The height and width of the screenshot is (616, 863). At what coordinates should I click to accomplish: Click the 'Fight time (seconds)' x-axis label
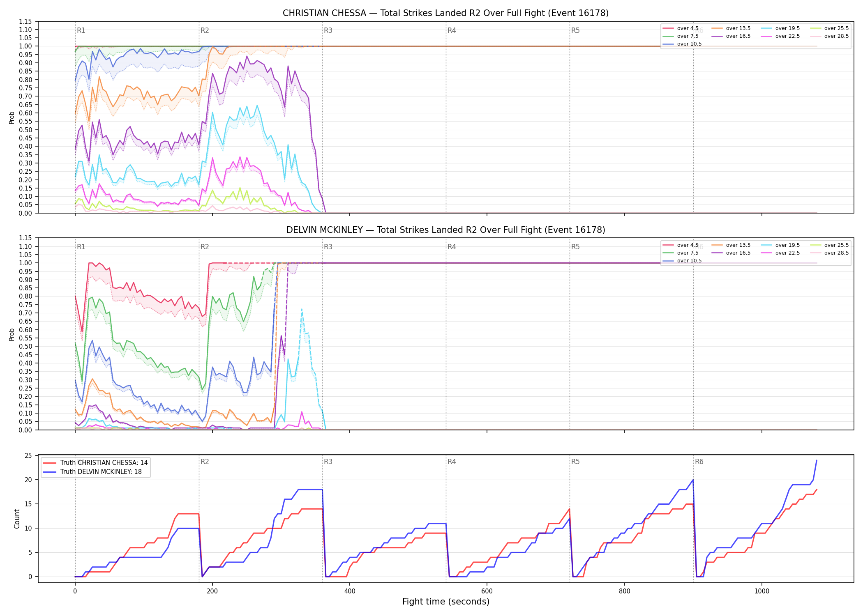pos(446,602)
